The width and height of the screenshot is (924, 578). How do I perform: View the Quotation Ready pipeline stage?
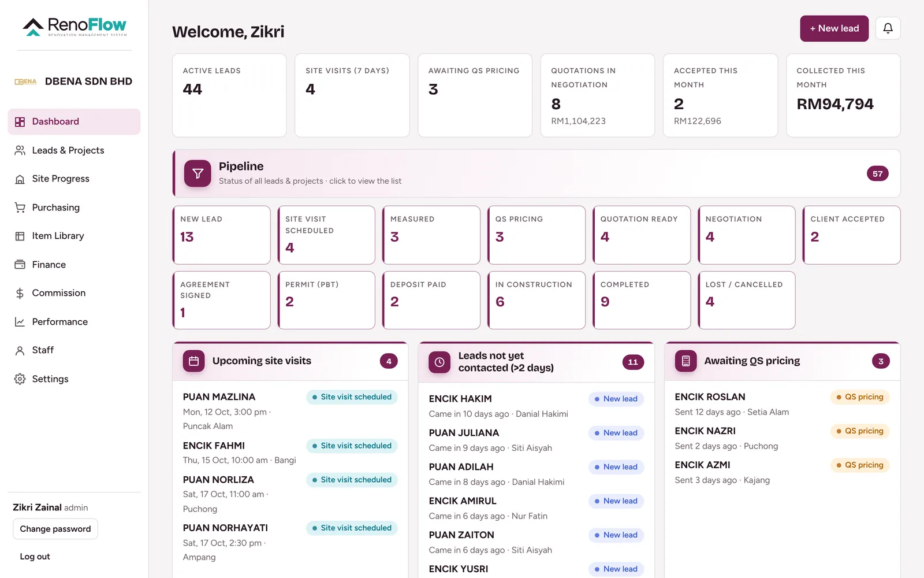pos(642,235)
